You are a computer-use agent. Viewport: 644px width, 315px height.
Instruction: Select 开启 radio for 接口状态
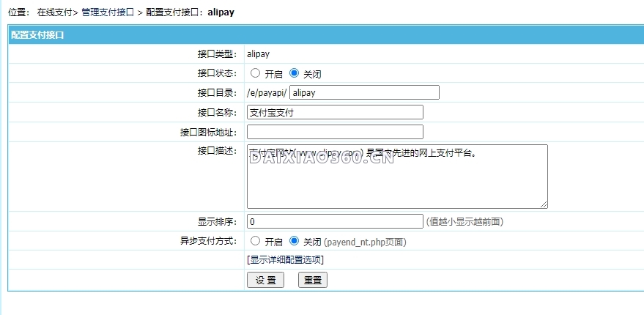click(x=255, y=73)
